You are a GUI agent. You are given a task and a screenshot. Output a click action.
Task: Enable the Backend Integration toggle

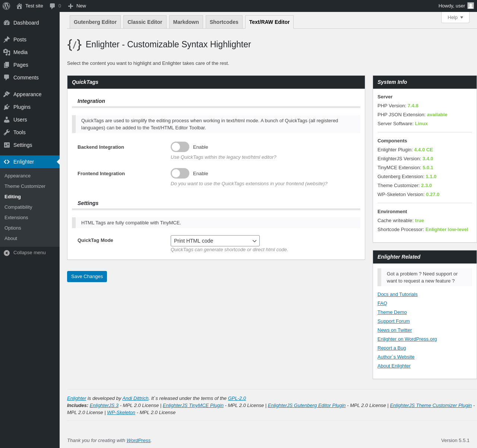click(180, 147)
